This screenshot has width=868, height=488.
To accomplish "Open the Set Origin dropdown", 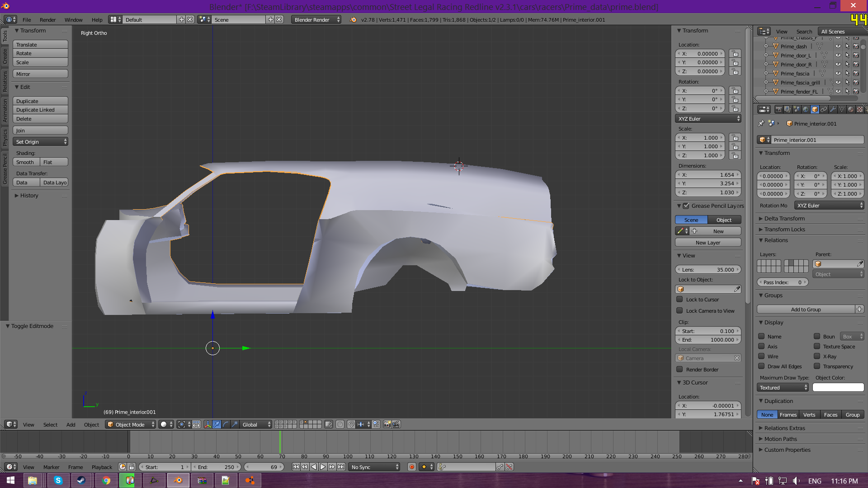I will (40, 141).
